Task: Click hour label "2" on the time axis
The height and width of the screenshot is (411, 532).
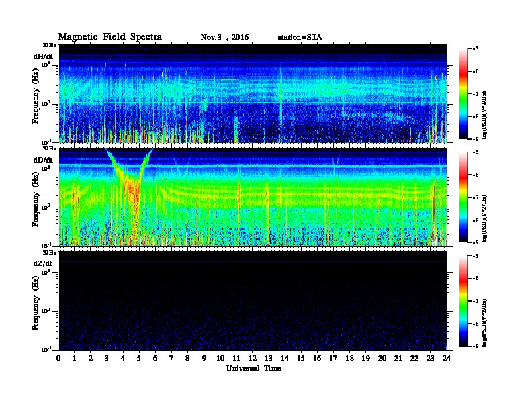Action: (x=91, y=359)
